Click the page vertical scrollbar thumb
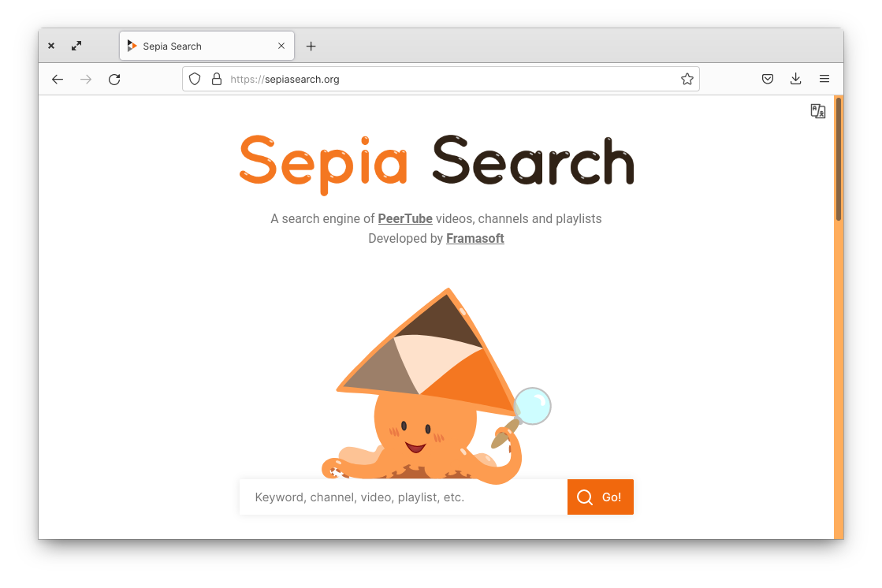The height and width of the screenshot is (588, 882). pos(838,159)
